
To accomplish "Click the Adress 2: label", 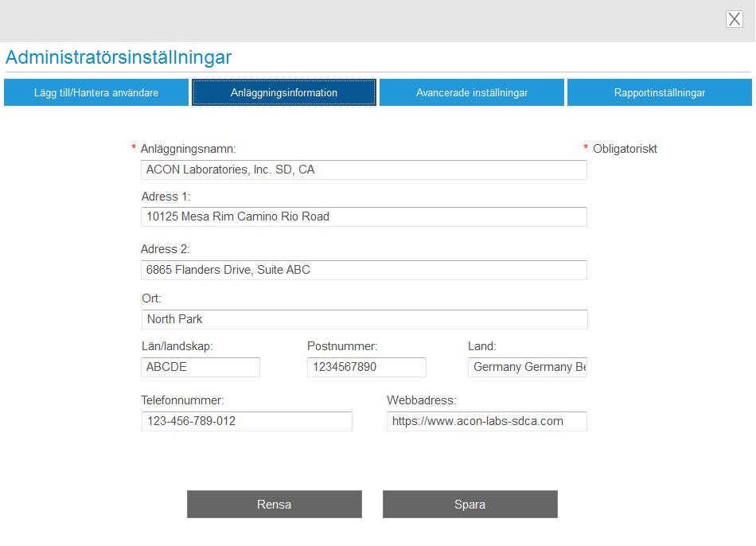I will [166, 249].
